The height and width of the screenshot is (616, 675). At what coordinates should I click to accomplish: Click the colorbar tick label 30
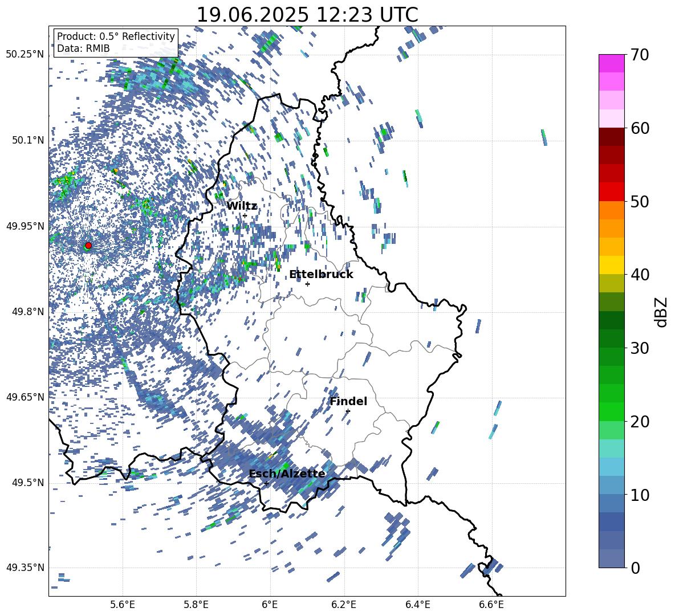[640, 348]
